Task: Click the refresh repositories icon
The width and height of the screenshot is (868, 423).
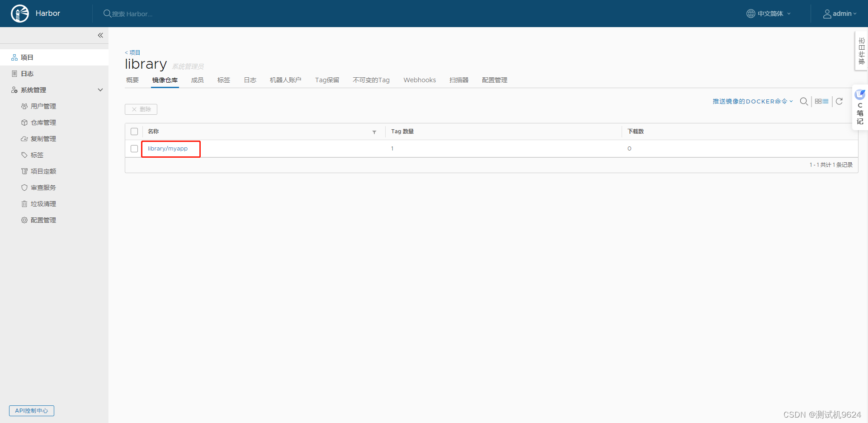Action: (x=839, y=101)
